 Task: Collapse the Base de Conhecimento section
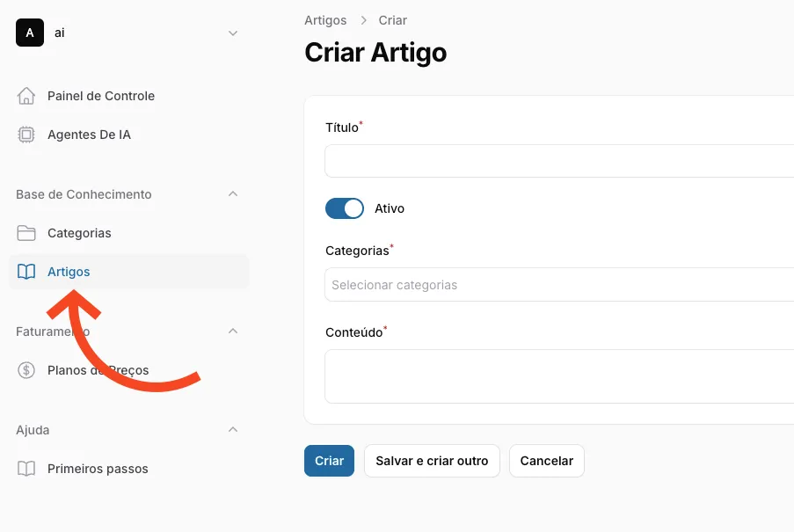click(x=233, y=194)
